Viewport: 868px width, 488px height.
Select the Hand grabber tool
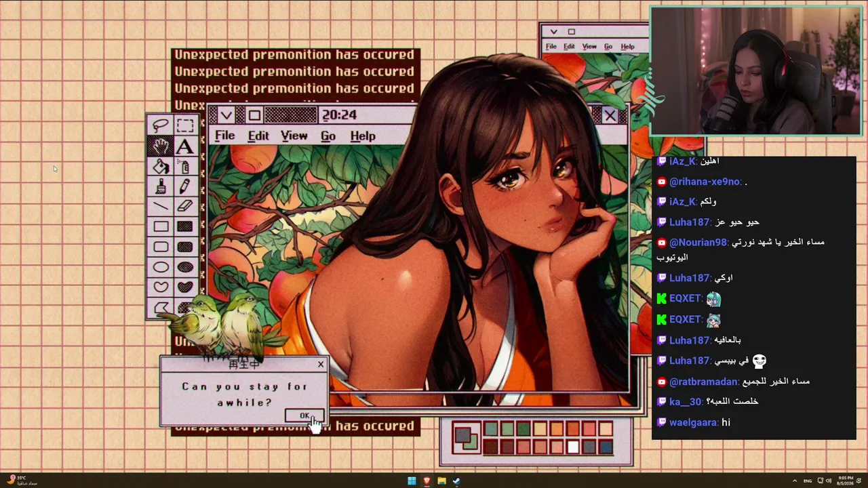pos(161,146)
